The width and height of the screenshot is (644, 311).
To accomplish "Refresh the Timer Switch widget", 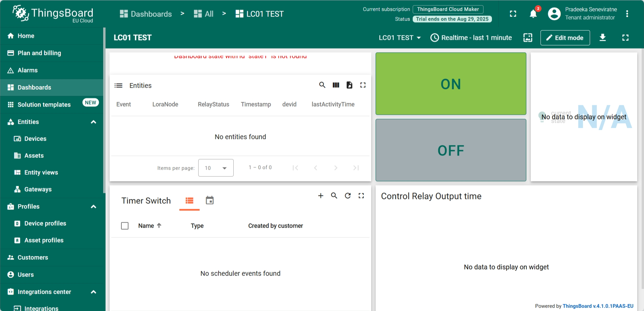I will (348, 196).
